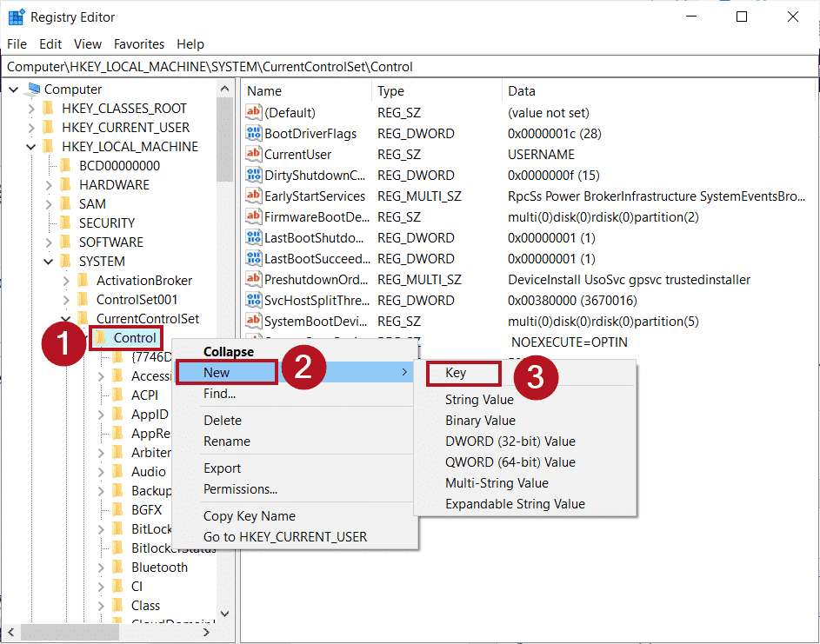This screenshot has height=644, width=820.
Task: Click the Computer icon in the tree
Action: click(33, 90)
